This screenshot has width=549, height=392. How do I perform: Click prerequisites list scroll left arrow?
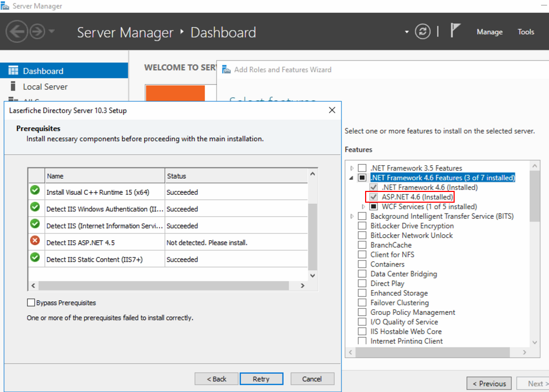pos(33,285)
